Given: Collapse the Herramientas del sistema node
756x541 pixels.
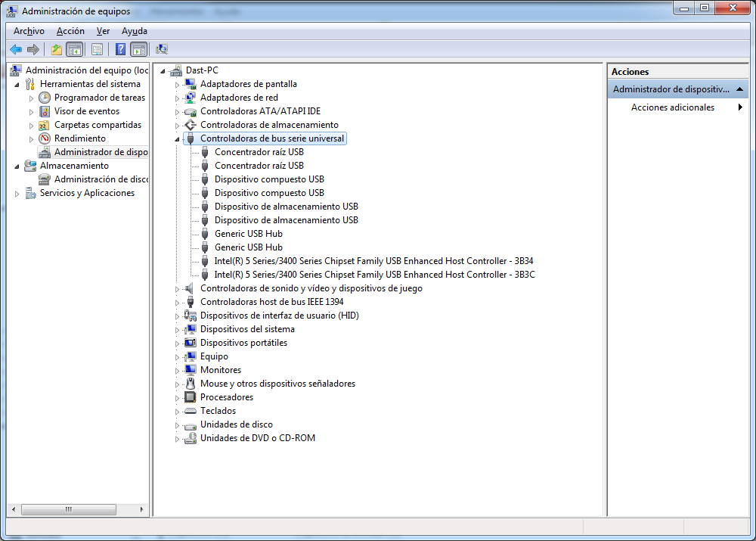Looking at the screenshot, I should tap(17, 85).
